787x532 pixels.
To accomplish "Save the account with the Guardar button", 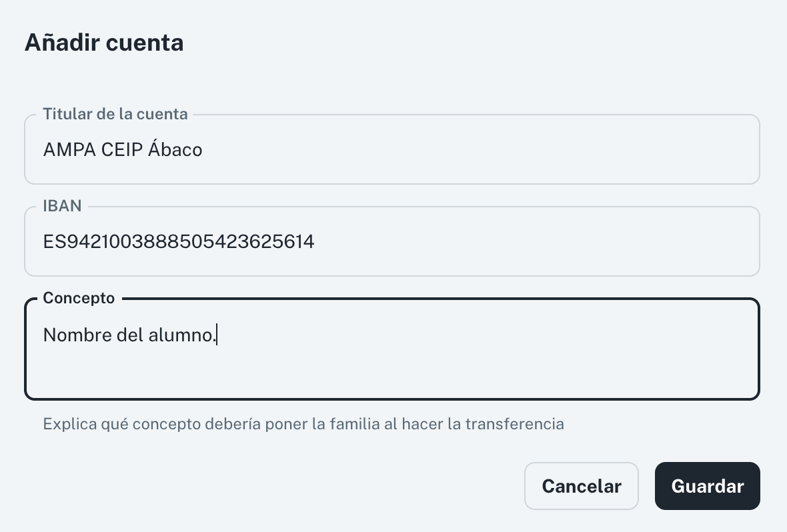I will point(707,486).
